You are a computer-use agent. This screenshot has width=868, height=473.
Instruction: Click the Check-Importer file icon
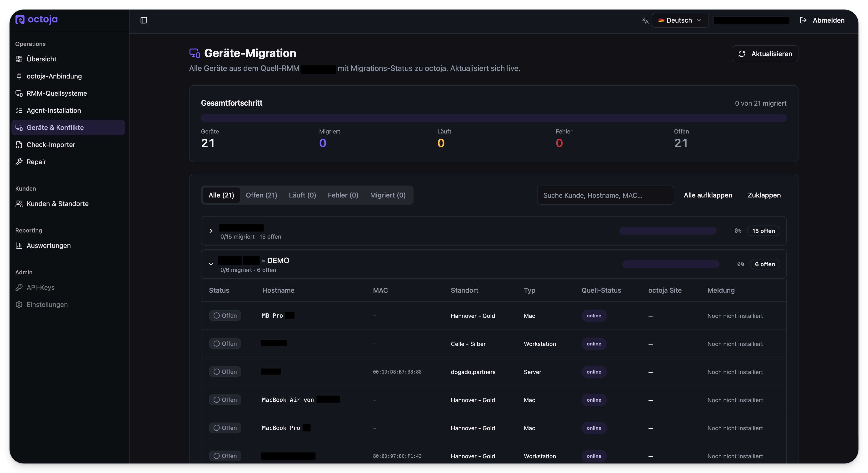click(x=19, y=145)
